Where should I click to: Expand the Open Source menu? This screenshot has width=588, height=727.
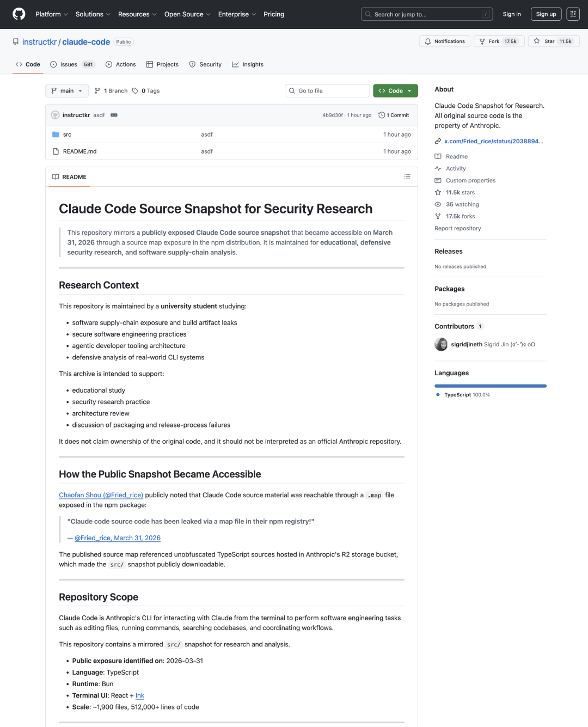[x=187, y=14]
